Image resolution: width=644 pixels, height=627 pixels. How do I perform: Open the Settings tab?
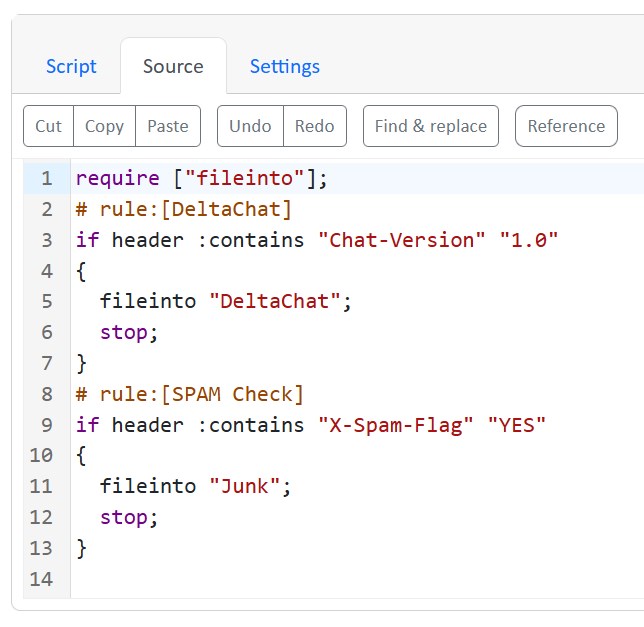click(x=285, y=67)
